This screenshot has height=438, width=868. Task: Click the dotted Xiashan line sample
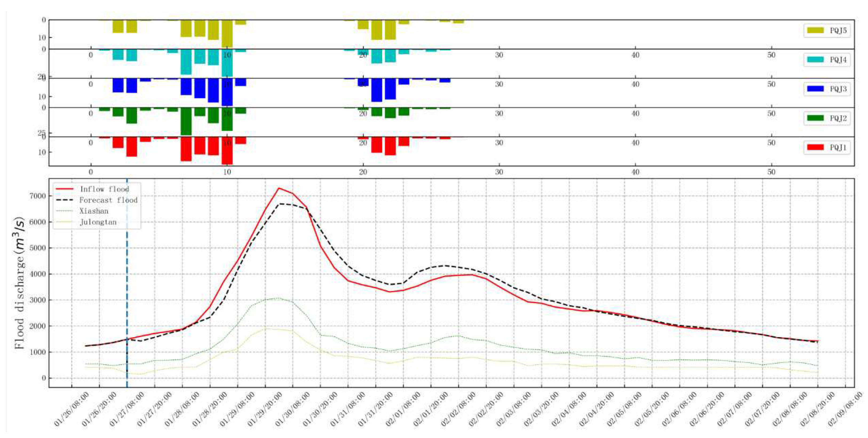tap(64, 211)
